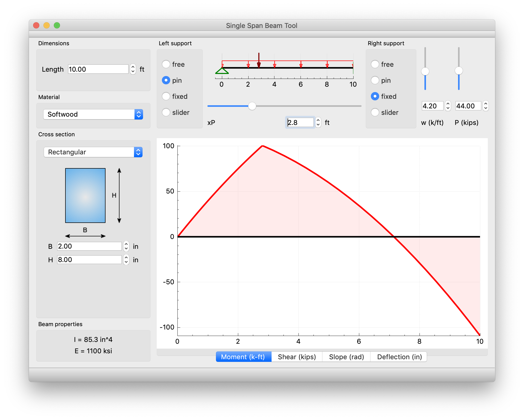Click the H vertical dimension arrow
The image size is (524, 420).
pyautogui.click(x=119, y=196)
